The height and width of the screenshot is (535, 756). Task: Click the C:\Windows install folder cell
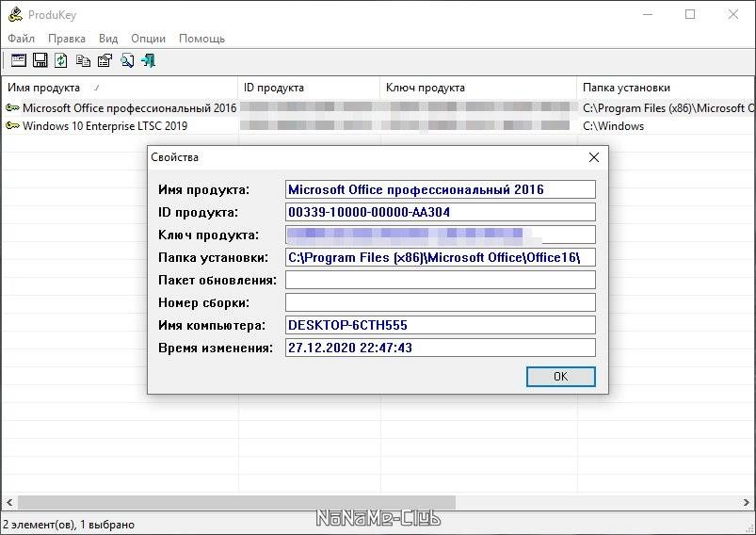(x=613, y=126)
